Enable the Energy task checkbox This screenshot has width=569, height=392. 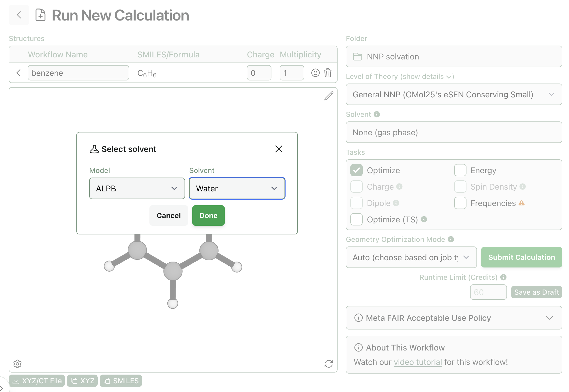click(460, 170)
